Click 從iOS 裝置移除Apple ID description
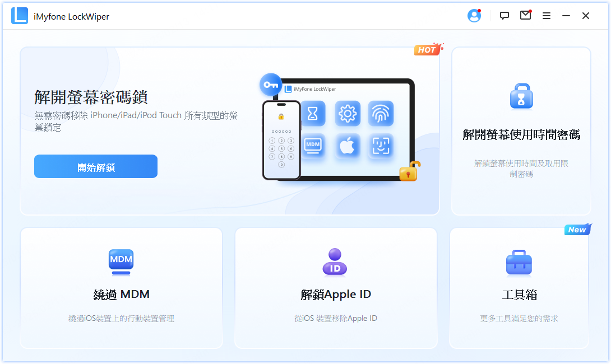 pos(336,319)
